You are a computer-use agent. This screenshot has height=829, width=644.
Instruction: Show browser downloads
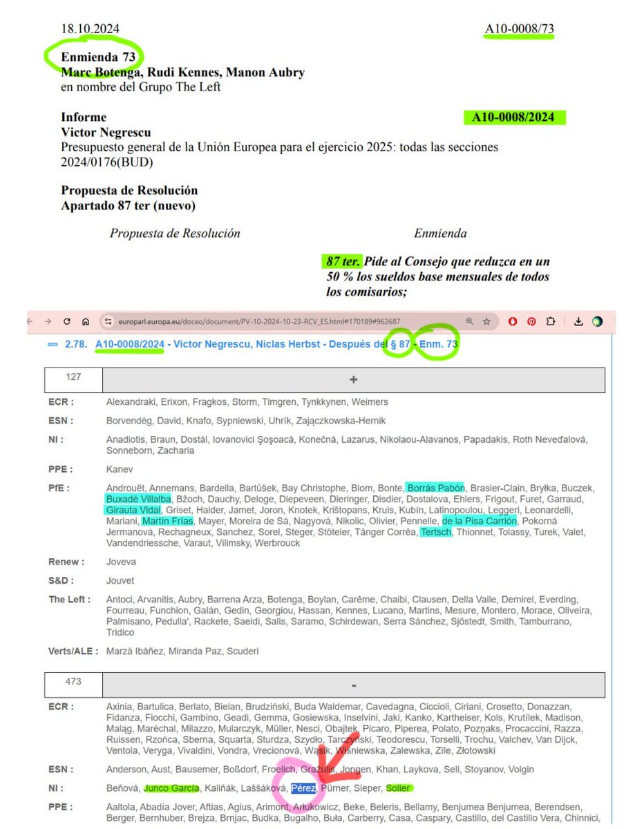[x=578, y=321]
